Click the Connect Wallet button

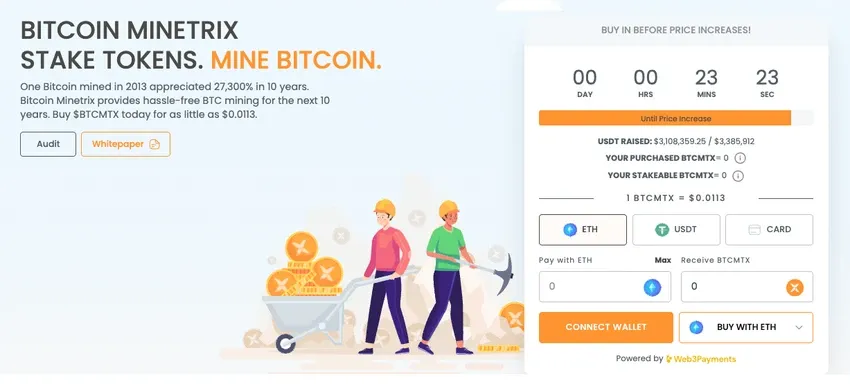(606, 328)
